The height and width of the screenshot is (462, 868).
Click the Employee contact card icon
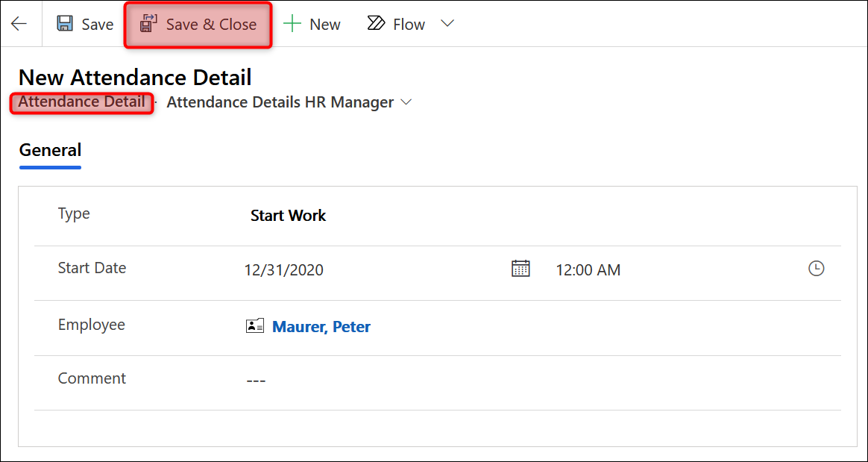click(255, 326)
